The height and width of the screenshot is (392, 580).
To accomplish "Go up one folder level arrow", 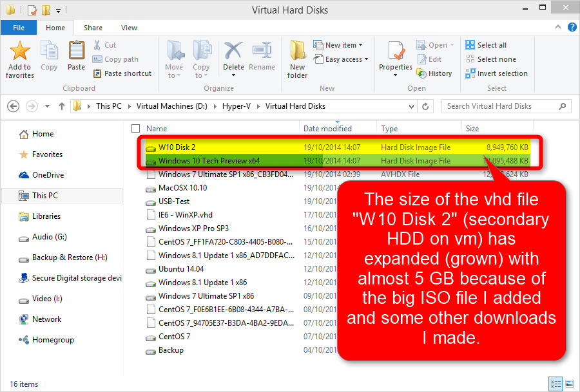I will [62, 106].
